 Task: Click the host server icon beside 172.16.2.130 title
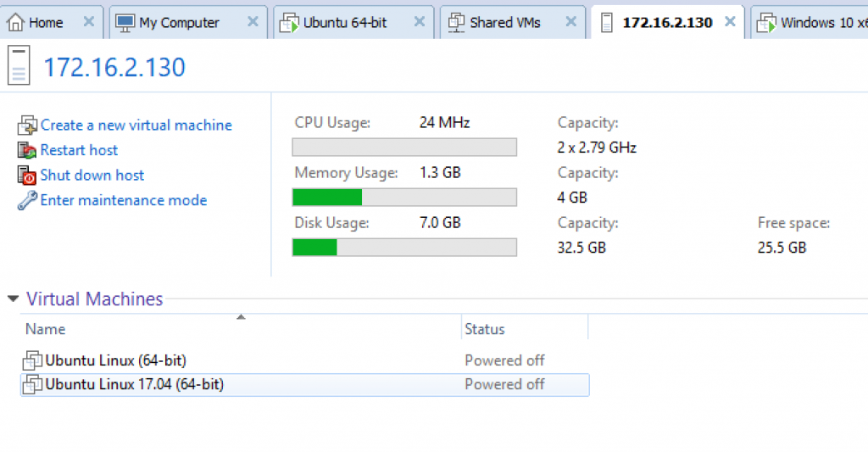[x=19, y=65]
